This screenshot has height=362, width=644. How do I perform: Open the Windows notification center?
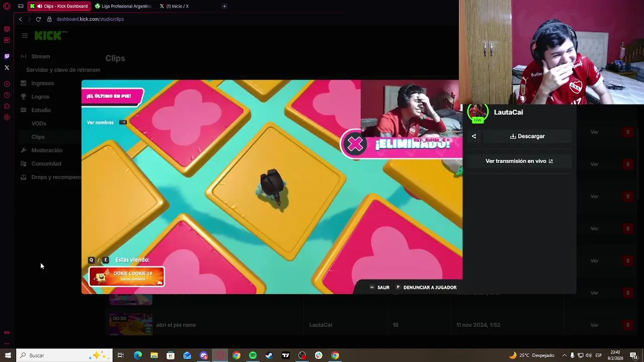point(633,355)
